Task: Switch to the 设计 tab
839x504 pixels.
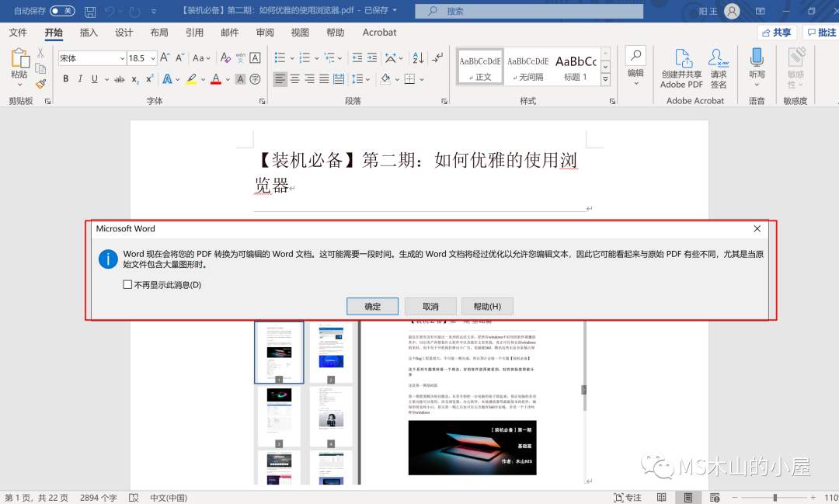Action: coord(124,33)
